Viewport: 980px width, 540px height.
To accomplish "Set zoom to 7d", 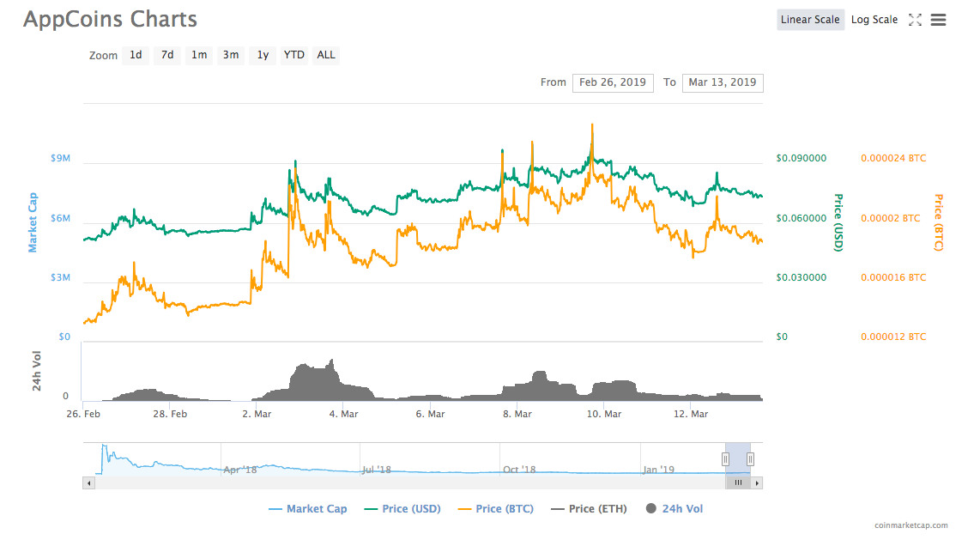I will tap(166, 55).
